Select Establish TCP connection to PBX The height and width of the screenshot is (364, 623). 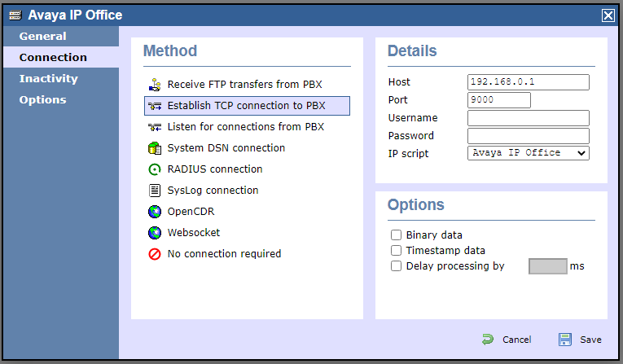click(x=247, y=106)
